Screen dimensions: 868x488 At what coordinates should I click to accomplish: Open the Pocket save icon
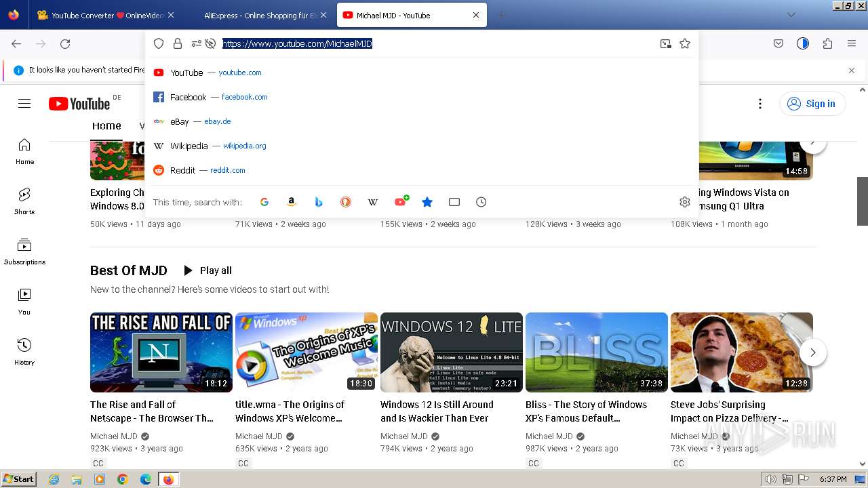pos(778,43)
